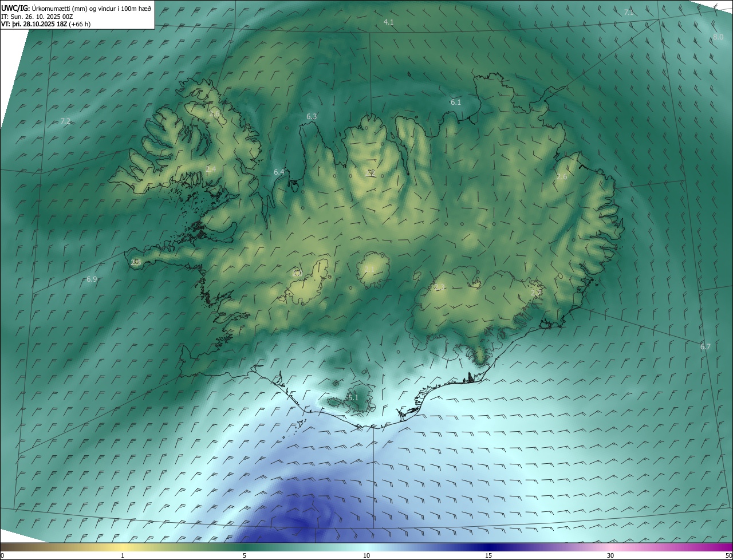733x560 pixels.
Task: Click the '1' tick on the color scale
Action: coord(123,555)
